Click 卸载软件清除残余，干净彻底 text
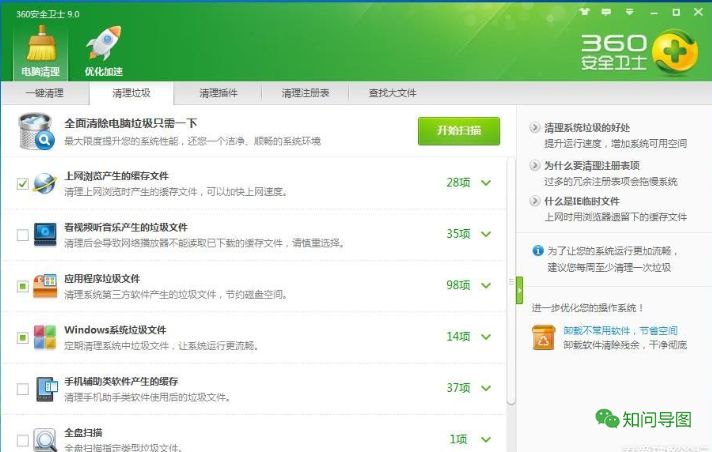Viewport: 712px width, 452px height. pos(625,345)
